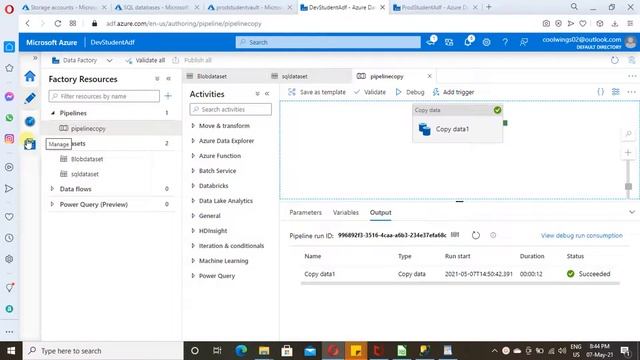Click the canvas search magnifier icon

click(x=629, y=134)
